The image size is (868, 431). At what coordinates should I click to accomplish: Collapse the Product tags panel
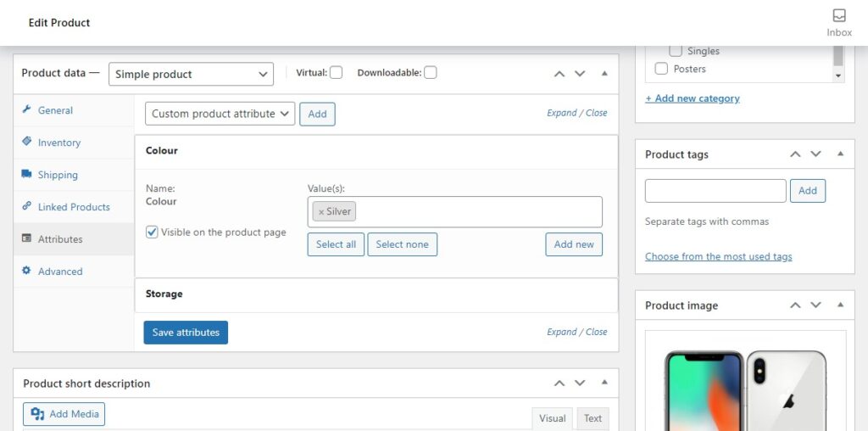(x=840, y=154)
